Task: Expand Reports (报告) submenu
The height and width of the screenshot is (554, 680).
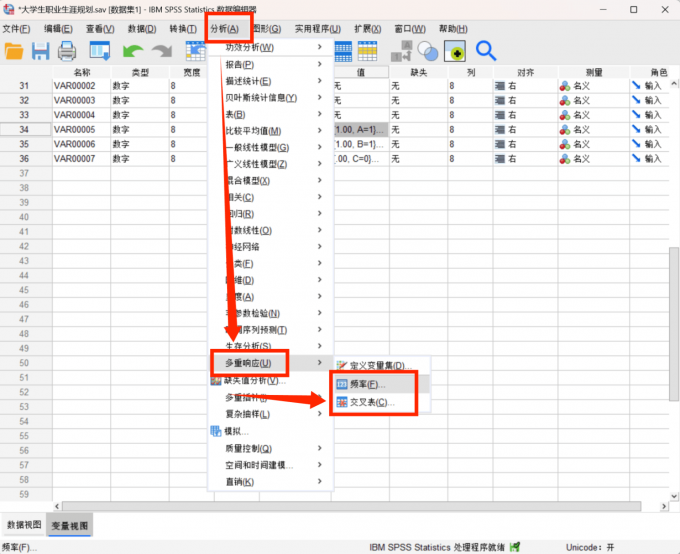Action: click(271, 64)
